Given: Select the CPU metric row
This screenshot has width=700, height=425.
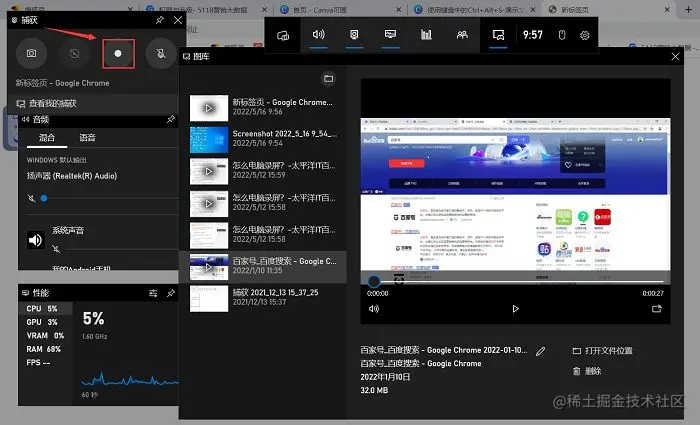Looking at the screenshot, I should 46,308.
